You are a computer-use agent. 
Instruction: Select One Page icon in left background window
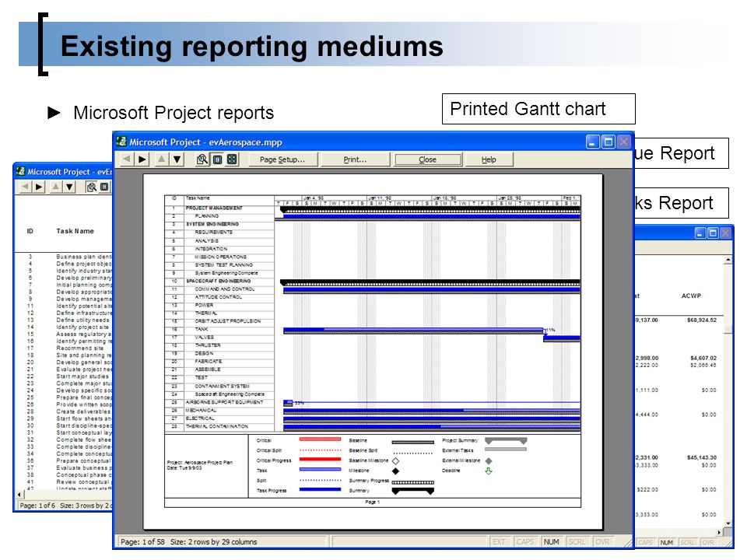pyautogui.click(x=104, y=187)
